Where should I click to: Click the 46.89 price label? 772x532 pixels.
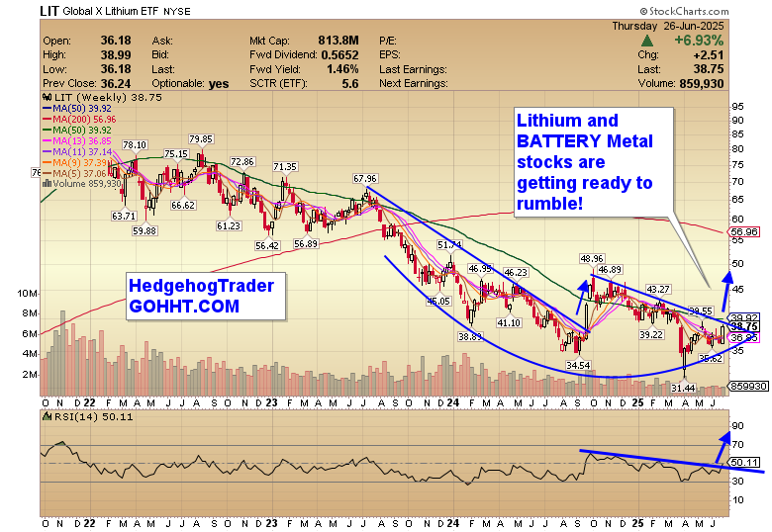click(x=610, y=269)
